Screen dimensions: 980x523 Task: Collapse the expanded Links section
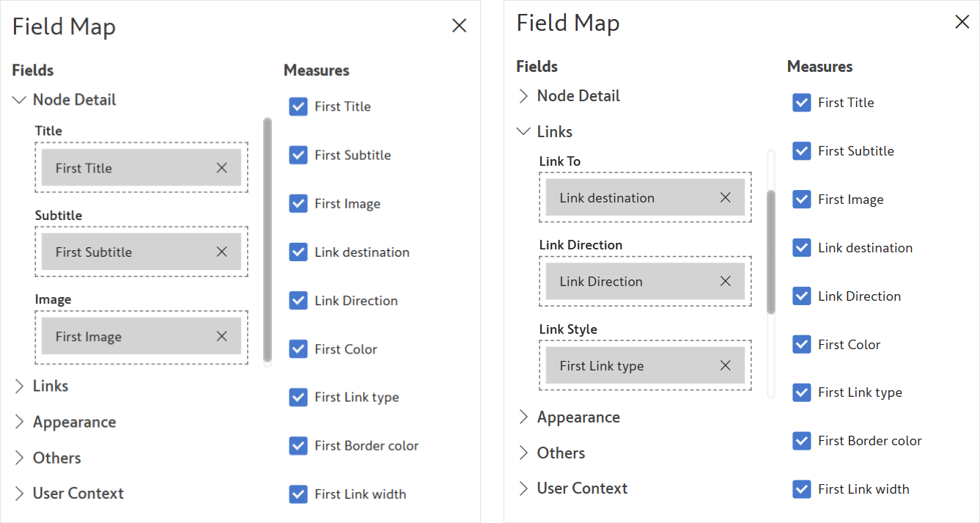[x=523, y=132]
